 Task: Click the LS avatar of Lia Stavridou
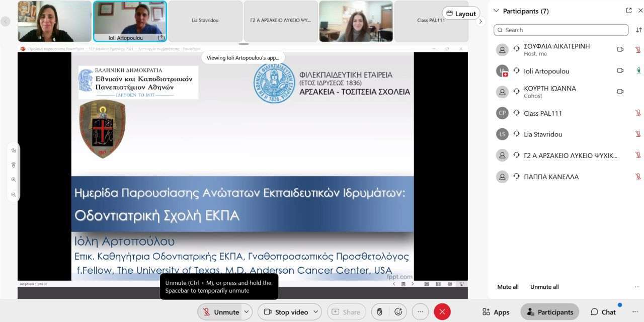(502, 134)
